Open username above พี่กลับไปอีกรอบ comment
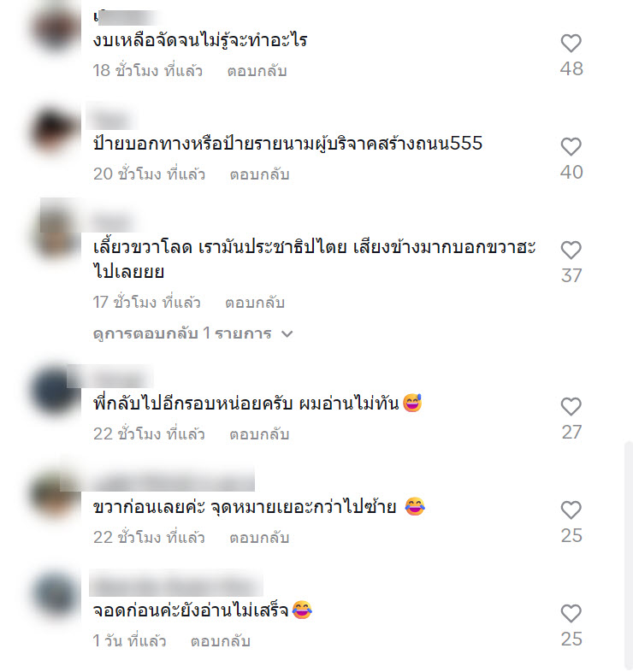This screenshot has height=672, width=633. (109, 377)
